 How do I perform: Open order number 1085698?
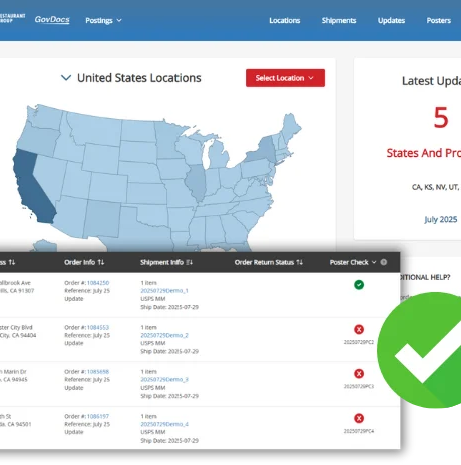[x=98, y=372]
